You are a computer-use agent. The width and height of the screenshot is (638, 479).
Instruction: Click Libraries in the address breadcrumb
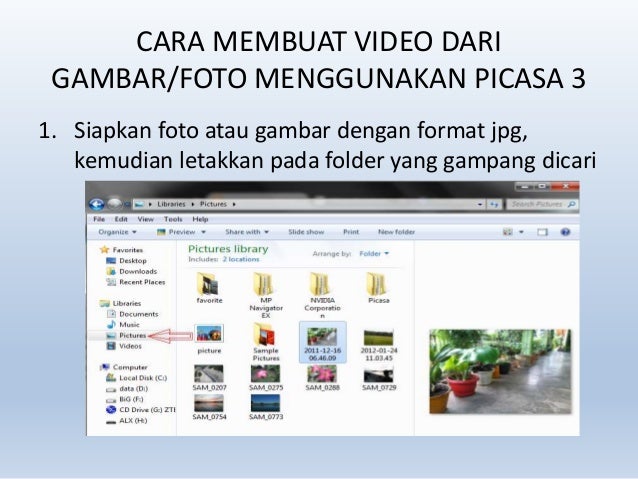171,204
